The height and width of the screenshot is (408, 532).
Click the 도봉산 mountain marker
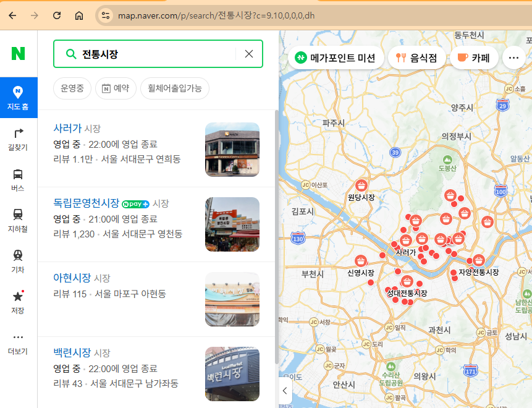pyautogui.click(x=447, y=159)
